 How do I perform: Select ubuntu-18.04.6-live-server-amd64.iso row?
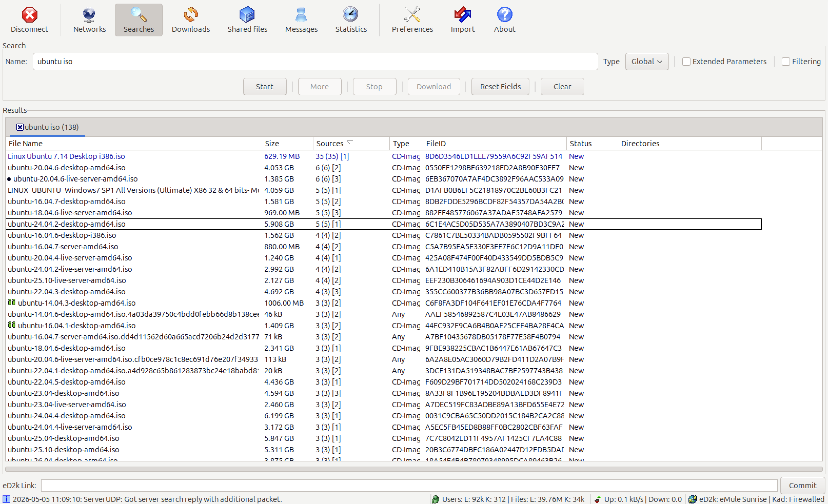click(384, 213)
